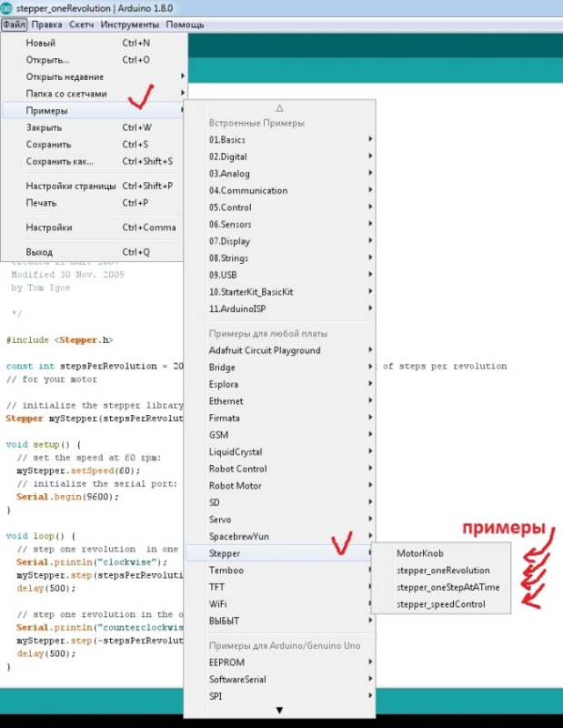
Task: Choose Сохранить как... from file menu
Action: coord(59,161)
